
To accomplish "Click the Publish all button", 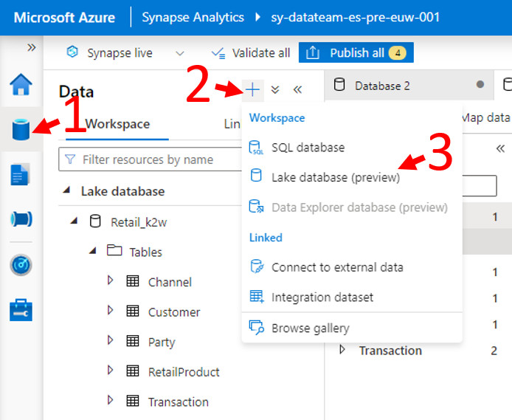I will tap(356, 52).
